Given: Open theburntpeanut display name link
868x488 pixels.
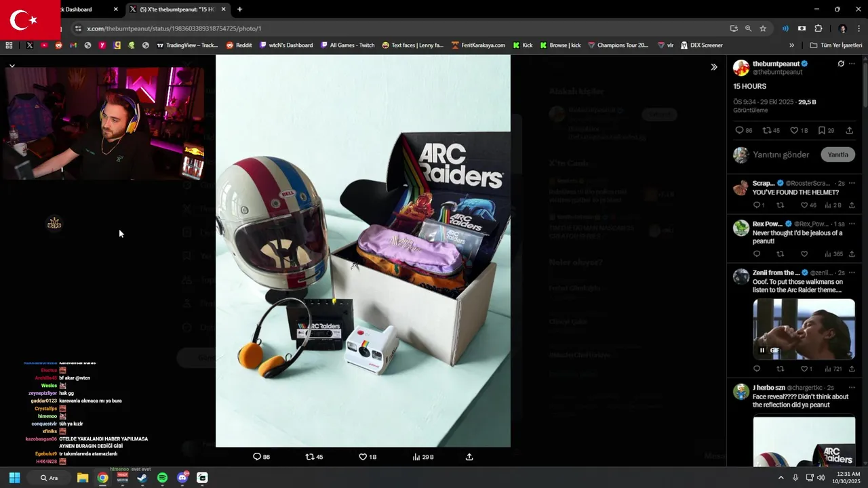Looking at the screenshot, I should click(776, 64).
